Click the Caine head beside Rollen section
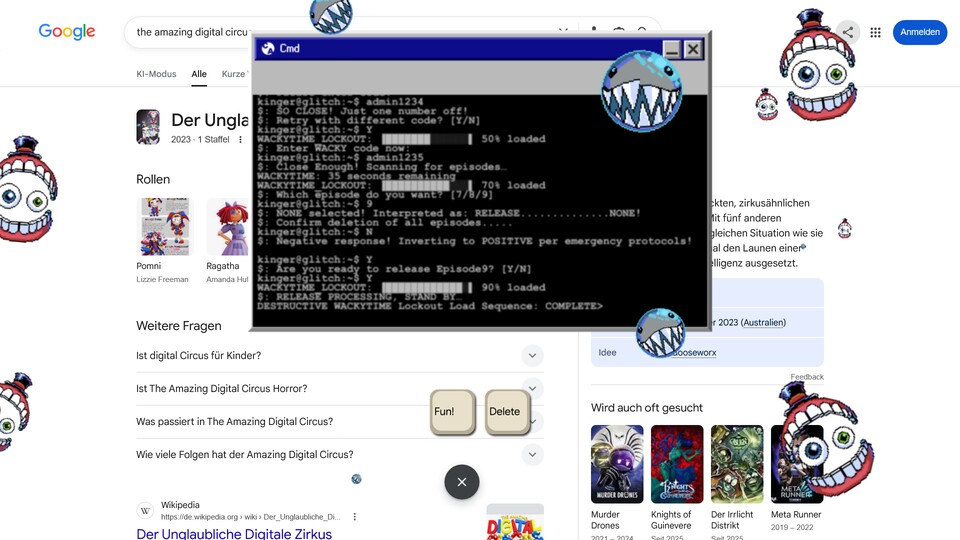 [x=26, y=190]
